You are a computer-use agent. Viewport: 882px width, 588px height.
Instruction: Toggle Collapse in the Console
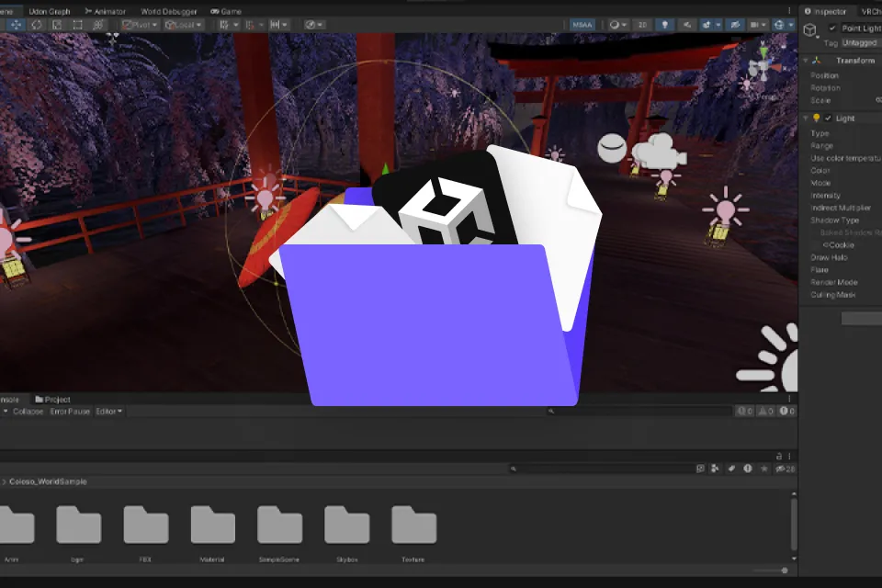(28, 412)
